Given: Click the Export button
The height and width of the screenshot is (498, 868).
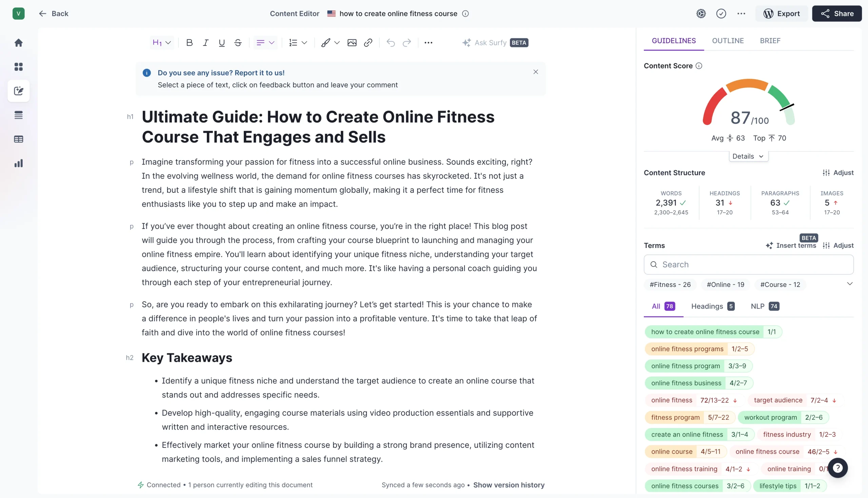Looking at the screenshot, I should coord(782,14).
